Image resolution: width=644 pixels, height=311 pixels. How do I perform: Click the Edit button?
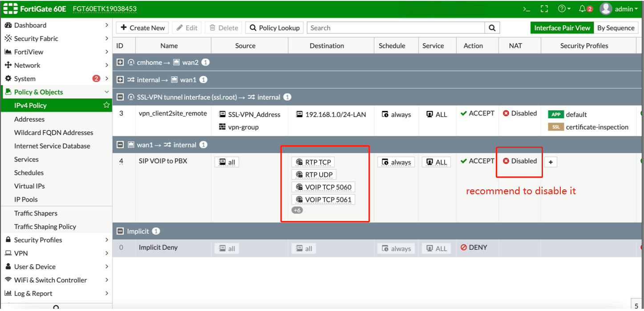pos(187,28)
